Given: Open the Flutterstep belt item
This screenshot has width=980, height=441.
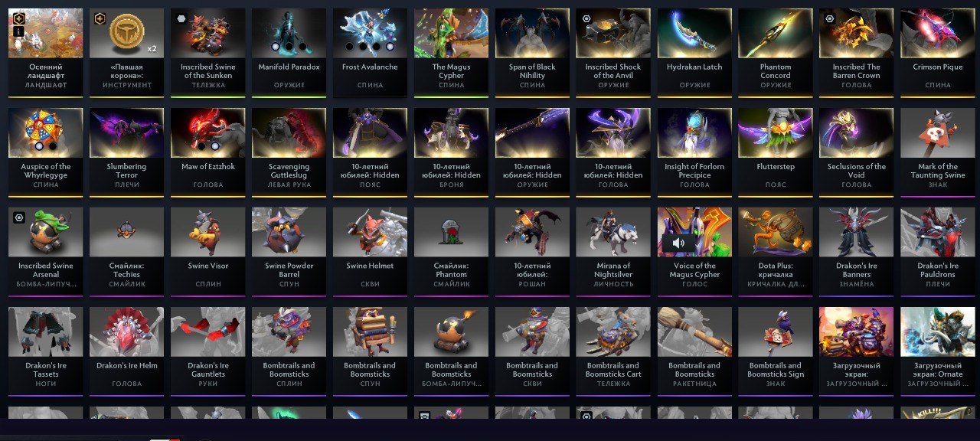Looking at the screenshot, I should tap(776, 150).
